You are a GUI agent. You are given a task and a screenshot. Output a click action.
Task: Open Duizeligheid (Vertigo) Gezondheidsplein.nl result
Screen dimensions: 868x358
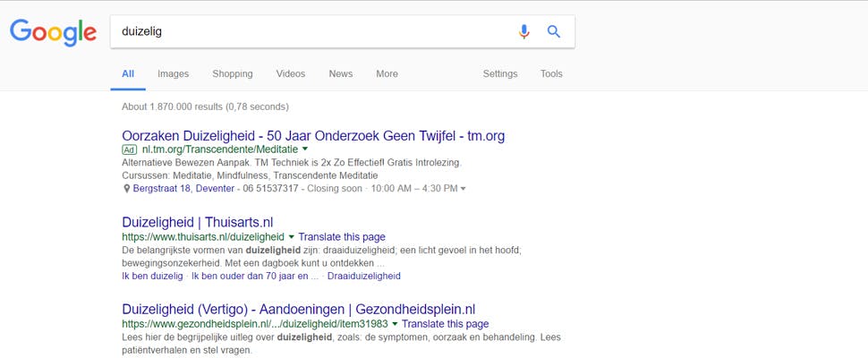click(298, 310)
